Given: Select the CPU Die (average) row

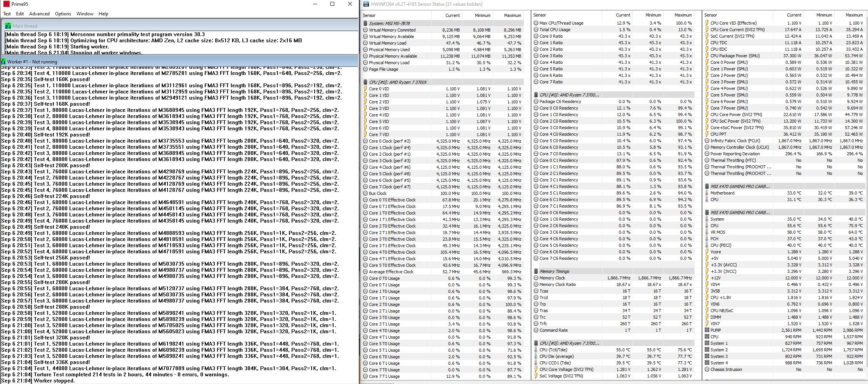Looking at the screenshot, I should pyautogui.click(x=613, y=356).
